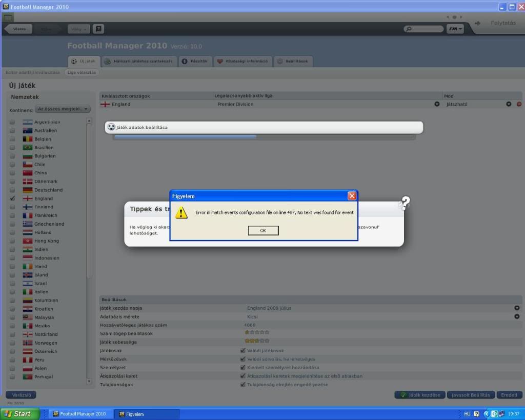
Task: Tick the Frankreich checkbox
Action: [x=12, y=215]
